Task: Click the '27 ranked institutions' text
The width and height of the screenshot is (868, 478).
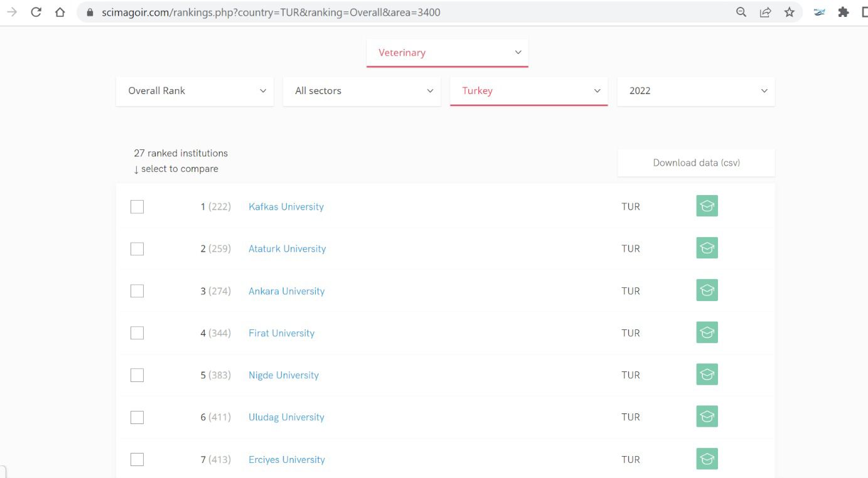Action: coord(181,153)
